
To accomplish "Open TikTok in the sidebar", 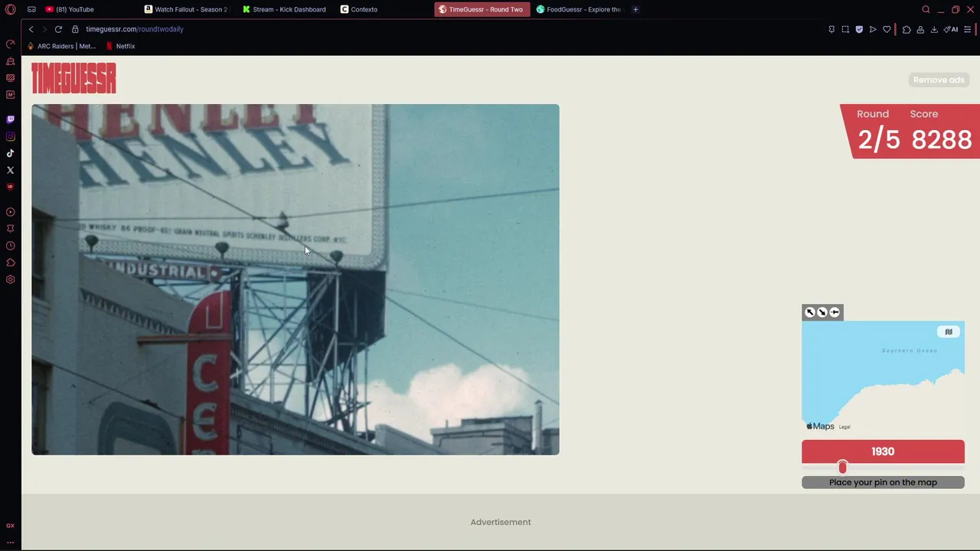I will pyautogui.click(x=10, y=153).
